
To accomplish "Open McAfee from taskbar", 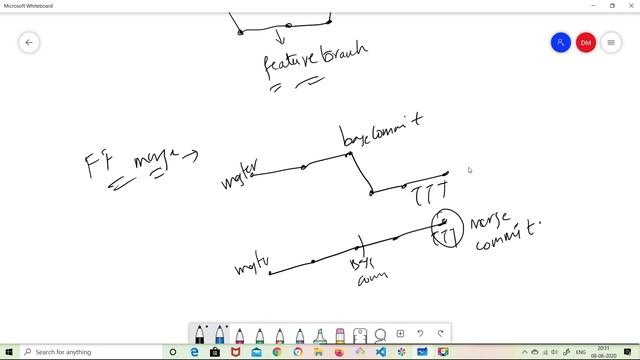I will pos(236,352).
